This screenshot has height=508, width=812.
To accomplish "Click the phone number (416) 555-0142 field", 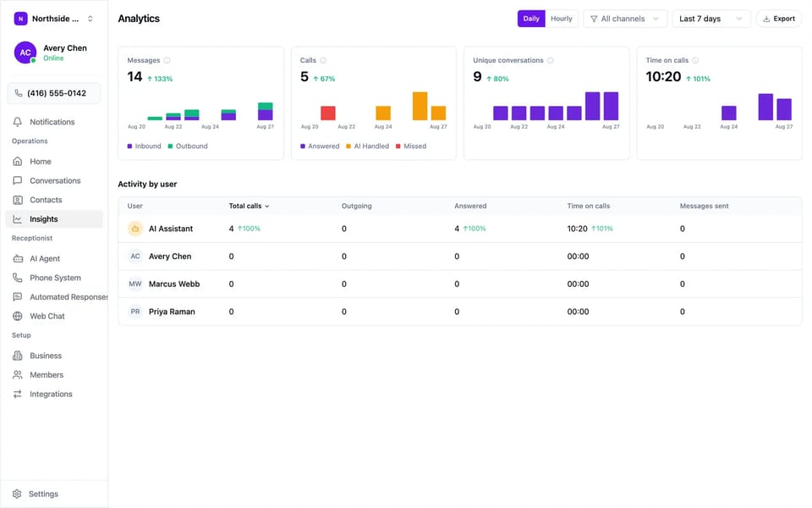I will [54, 93].
